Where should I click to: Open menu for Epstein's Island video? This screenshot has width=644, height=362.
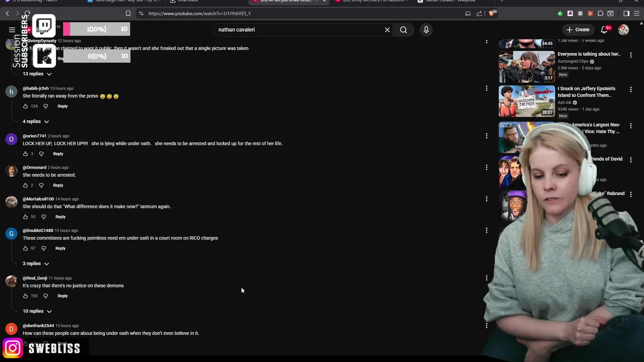pyautogui.click(x=631, y=89)
